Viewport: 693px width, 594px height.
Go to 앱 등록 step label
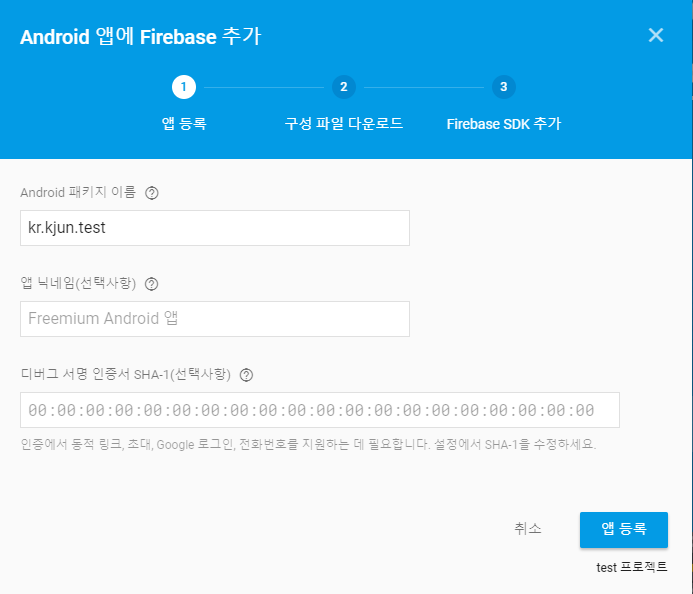tap(184, 124)
